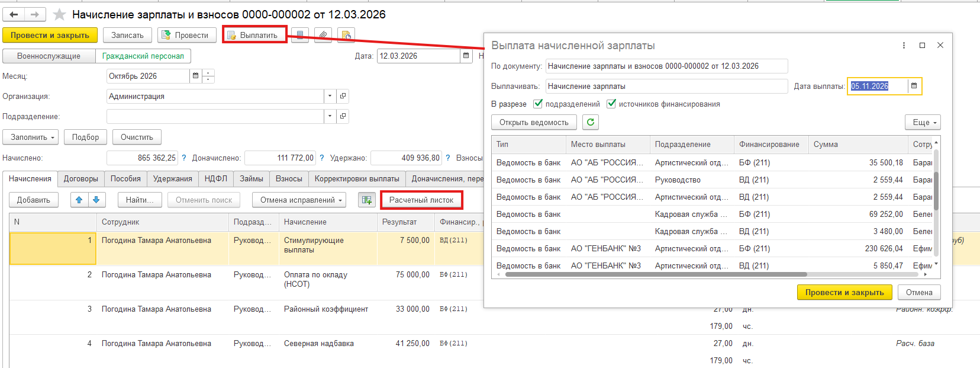Open the Еще menu in dialog
980x368 pixels.
tap(923, 122)
